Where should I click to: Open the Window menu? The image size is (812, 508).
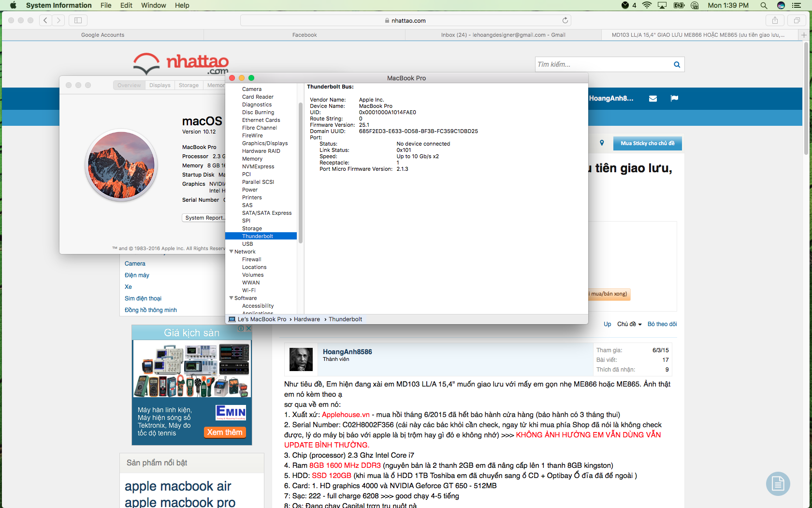(x=153, y=5)
